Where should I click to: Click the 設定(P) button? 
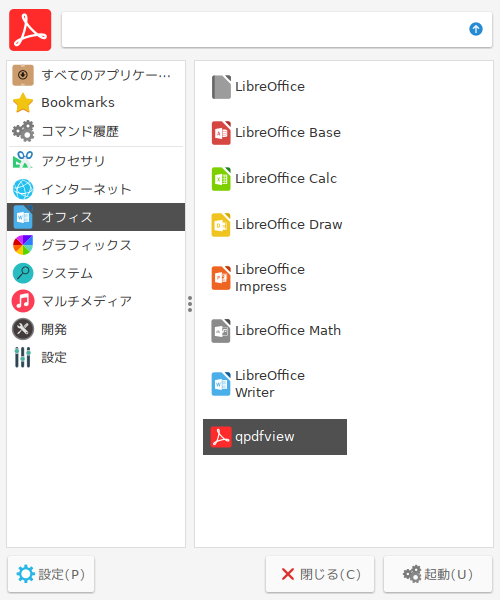tap(51, 574)
